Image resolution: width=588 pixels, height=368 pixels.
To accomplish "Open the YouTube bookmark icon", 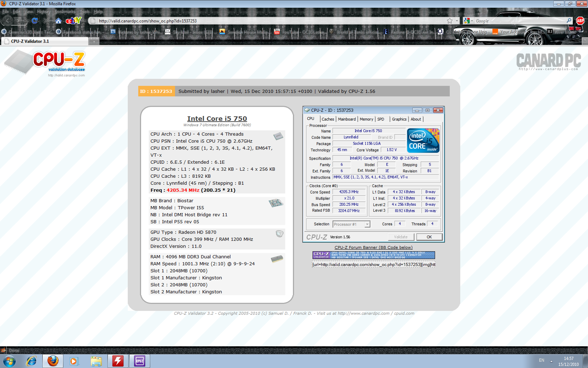I will click(277, 32).
